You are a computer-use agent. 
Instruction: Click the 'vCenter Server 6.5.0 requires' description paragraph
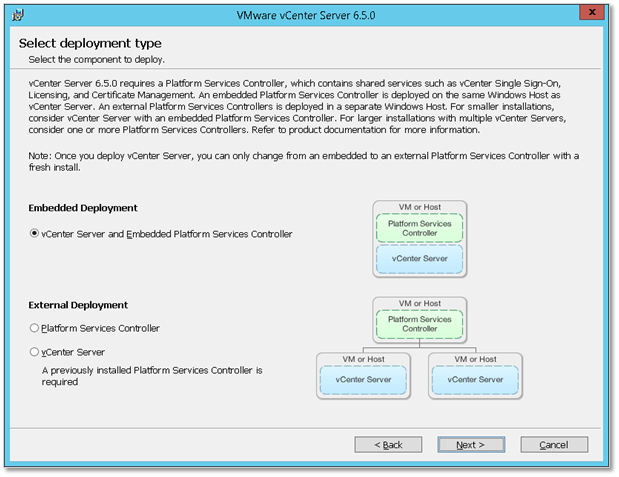click(x=297, y=107)
